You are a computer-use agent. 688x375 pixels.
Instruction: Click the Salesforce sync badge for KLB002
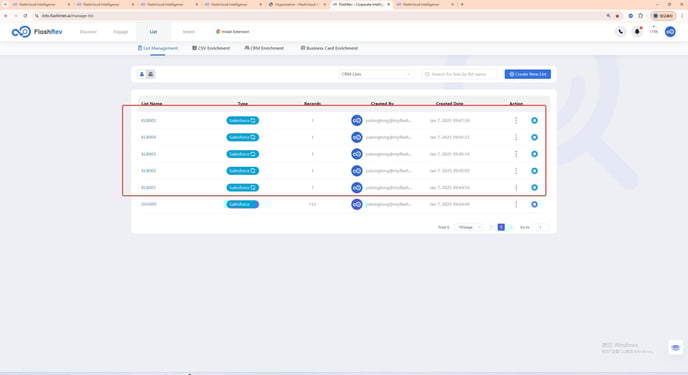click(243, 171)
